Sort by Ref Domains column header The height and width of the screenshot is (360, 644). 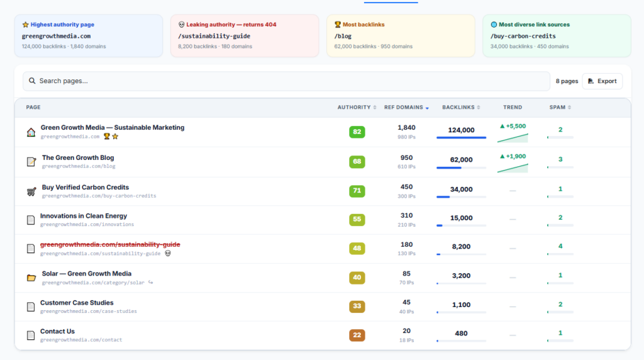406,107
